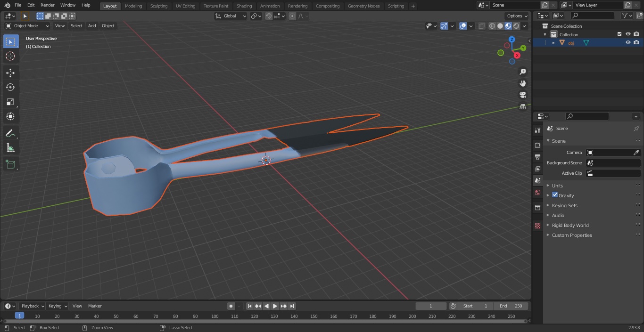
Task: Open the Collection properties tab
Action: 537,208
